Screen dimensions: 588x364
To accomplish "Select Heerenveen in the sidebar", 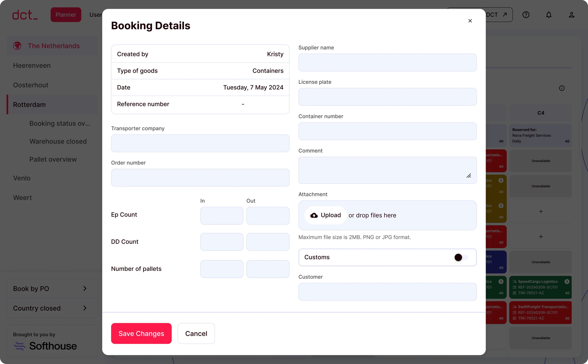I will click(32, 65).
